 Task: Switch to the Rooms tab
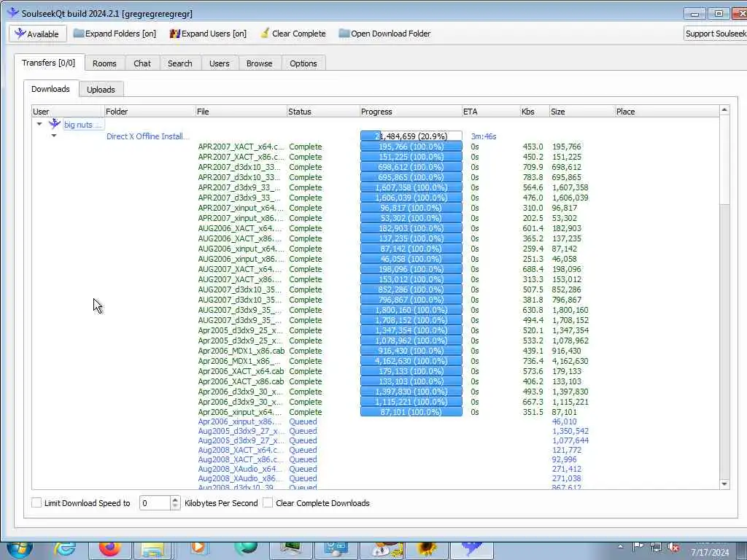104,63
